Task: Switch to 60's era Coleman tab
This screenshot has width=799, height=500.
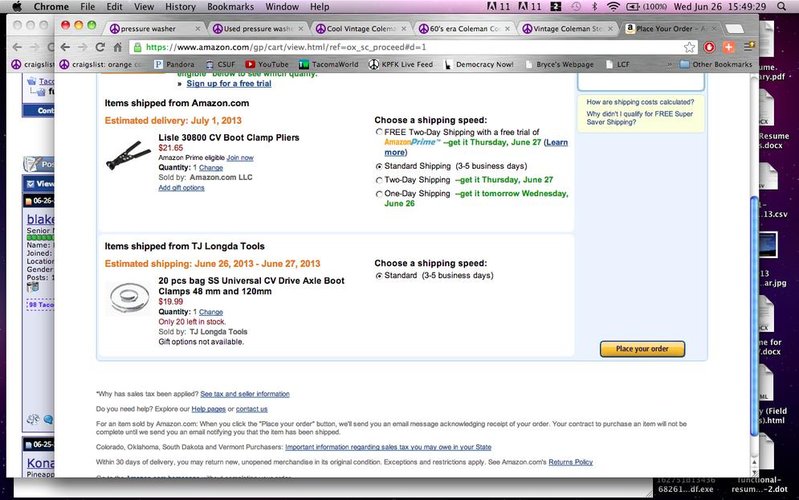Action: (x=464, y=29)
